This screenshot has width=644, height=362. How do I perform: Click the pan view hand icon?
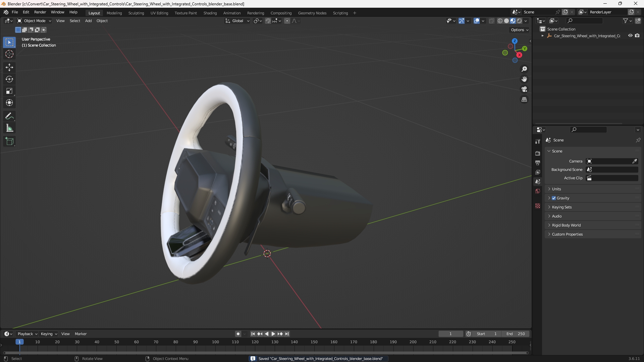[524, 79]
